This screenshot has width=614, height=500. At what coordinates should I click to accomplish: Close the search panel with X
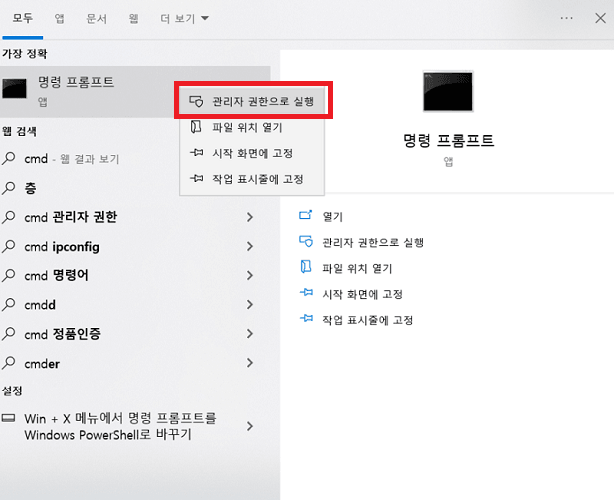pos(600,18)
